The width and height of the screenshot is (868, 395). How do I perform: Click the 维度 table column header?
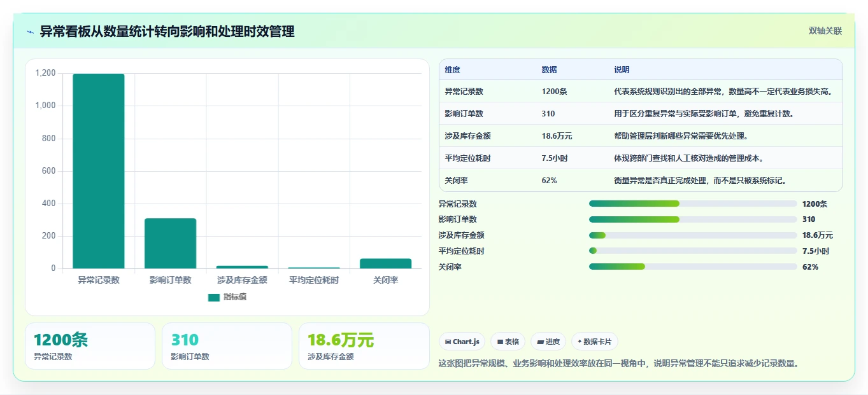(x=452, y=70)
